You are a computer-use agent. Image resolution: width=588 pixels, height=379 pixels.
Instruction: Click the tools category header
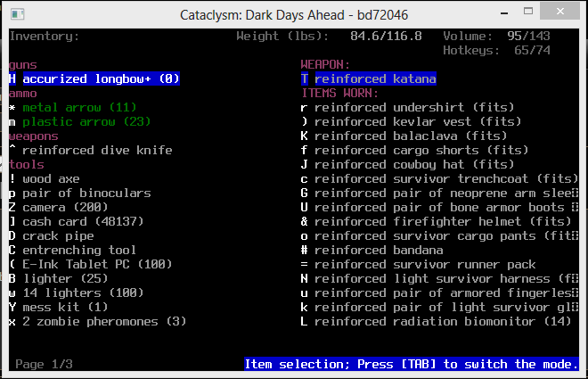click(27, 165)
